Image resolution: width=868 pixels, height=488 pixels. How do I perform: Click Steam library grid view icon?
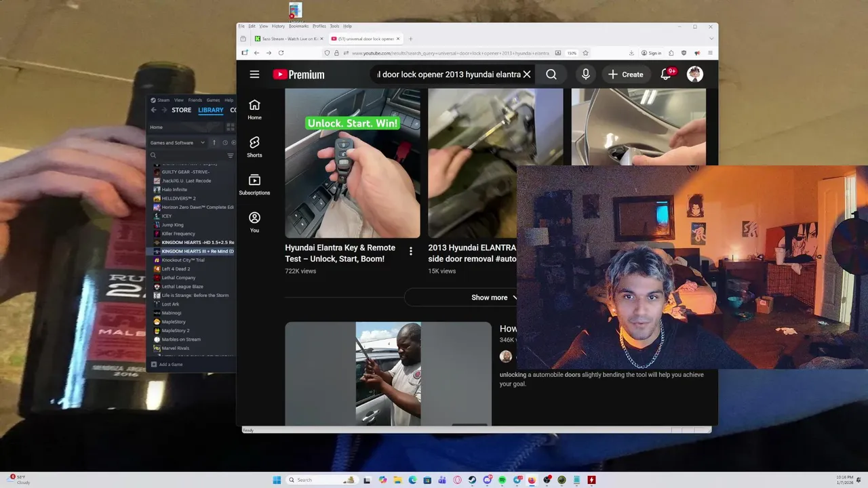point(231,127)
